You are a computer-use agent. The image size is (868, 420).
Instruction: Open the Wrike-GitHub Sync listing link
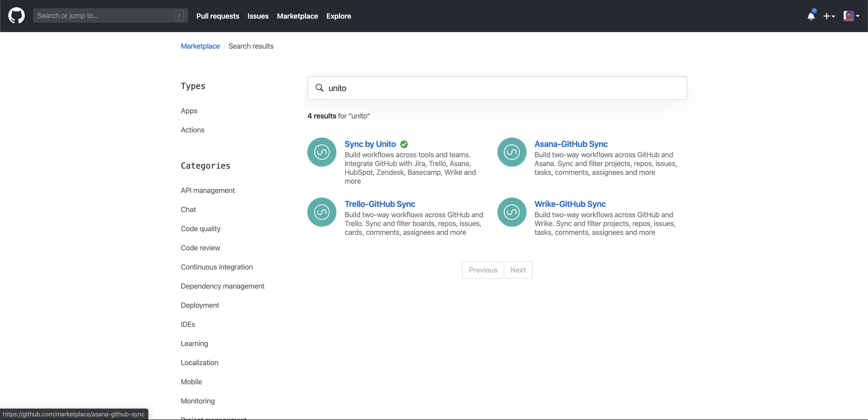(x=570, y=204)
